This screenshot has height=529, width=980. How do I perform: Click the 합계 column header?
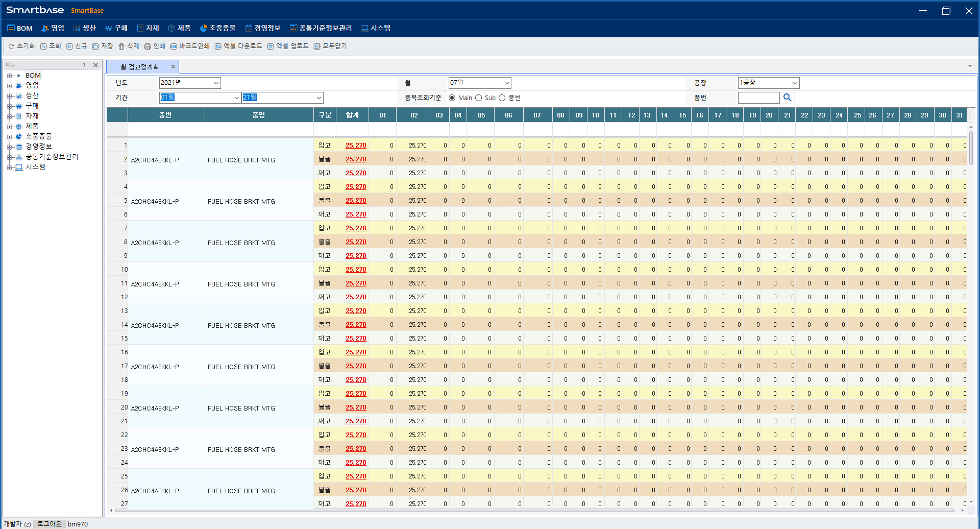click(352, 115)
